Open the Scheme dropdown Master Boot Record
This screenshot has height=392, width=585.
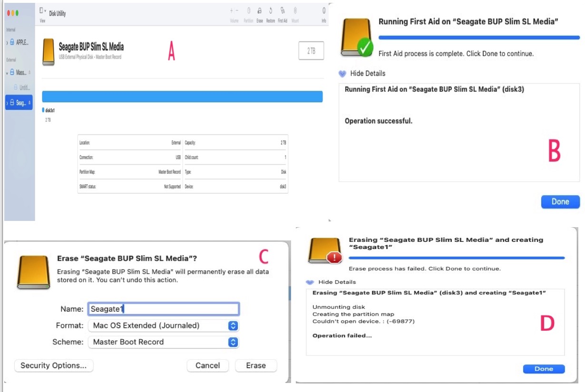pyautogui.click(x=163, y=342)
